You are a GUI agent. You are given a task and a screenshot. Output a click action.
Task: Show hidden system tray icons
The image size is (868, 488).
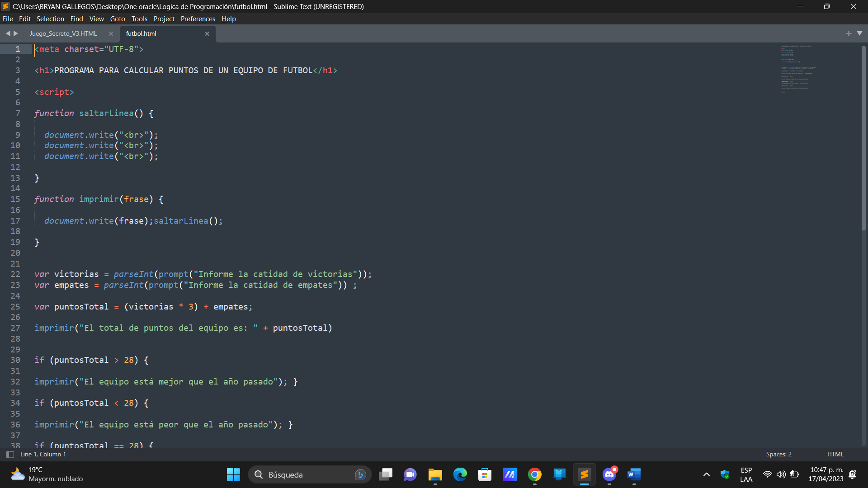[707, 474]
